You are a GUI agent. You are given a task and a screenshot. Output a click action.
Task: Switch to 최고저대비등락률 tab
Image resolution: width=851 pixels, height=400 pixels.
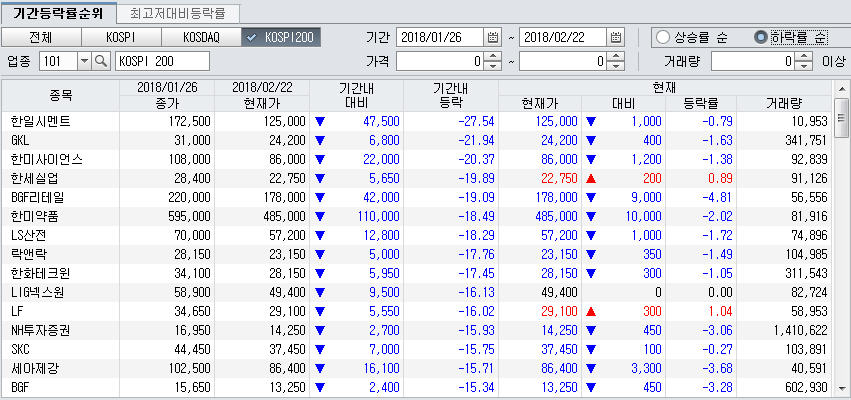point(177,12)
